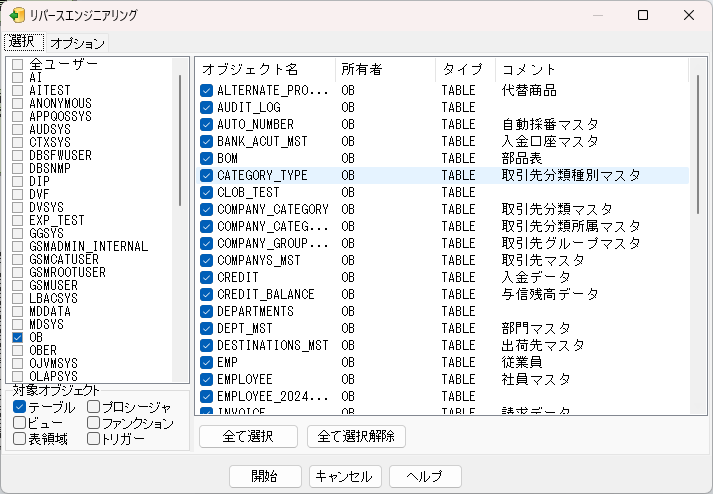The width and height of the screenshot is (713, 494).
Task: Click DEPARTMENTS table name
Action: point(255,312)
